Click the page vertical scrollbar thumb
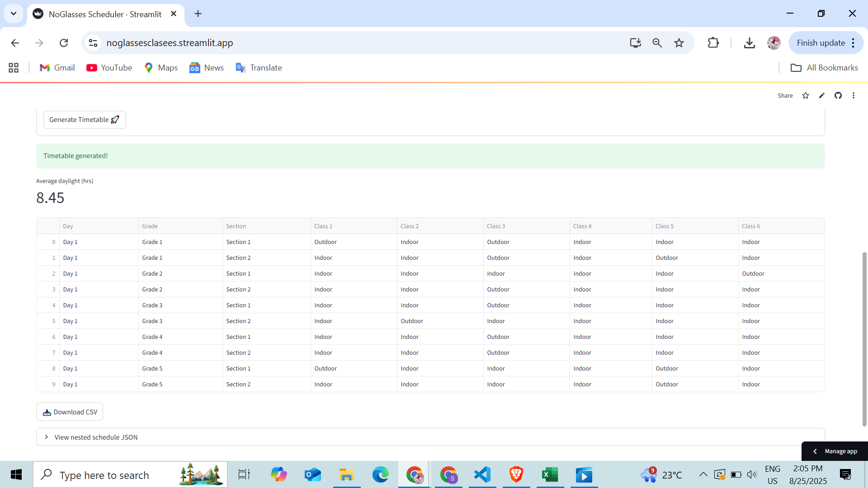The width and height of the screenshot is (868, 488). pos(864,339)
